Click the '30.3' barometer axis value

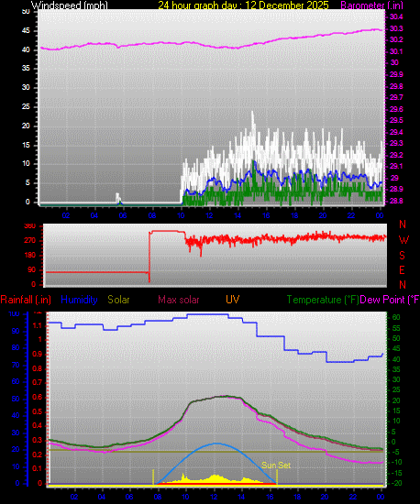click(x=396, y=28)
